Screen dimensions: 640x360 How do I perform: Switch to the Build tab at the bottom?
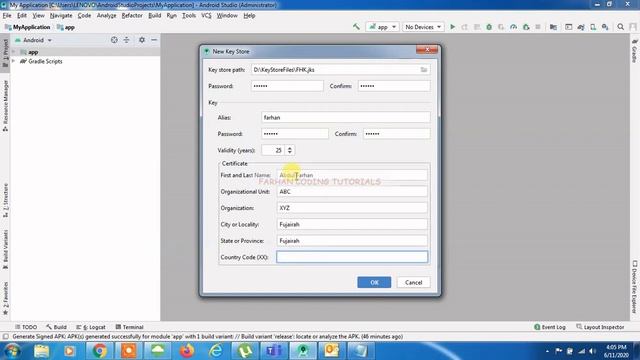click(56, 327)
